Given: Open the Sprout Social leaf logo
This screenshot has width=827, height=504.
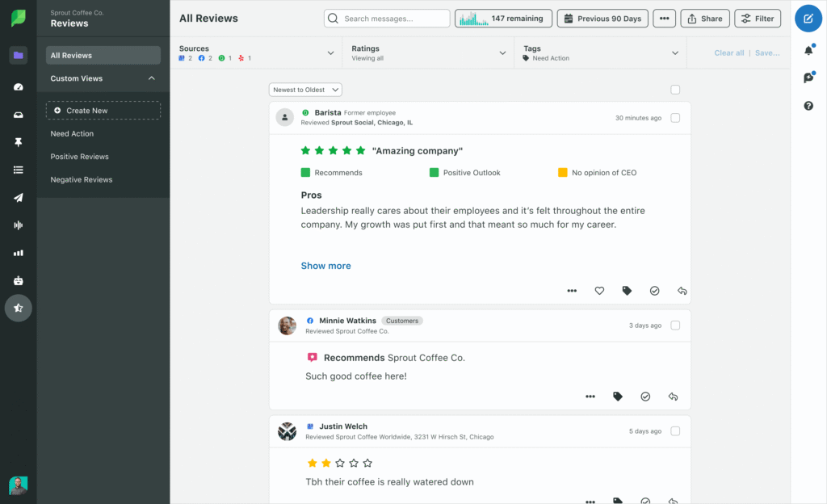Looking at the screenshot, I should pos(19,18).
